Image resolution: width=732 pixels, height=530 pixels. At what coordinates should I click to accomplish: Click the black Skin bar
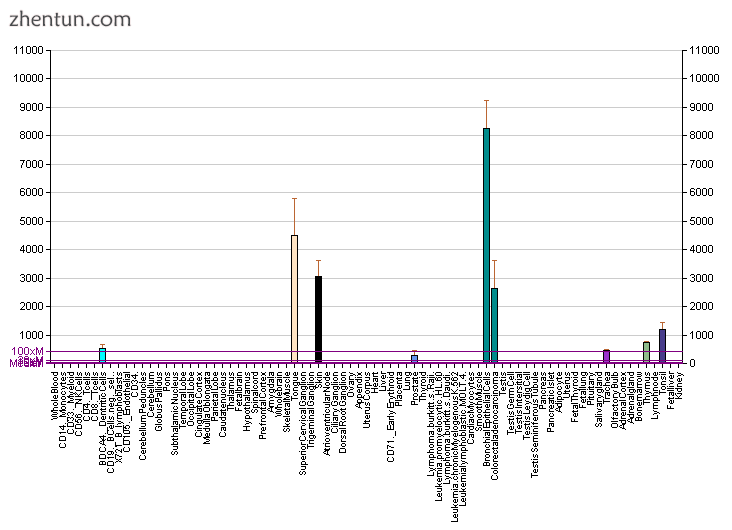pyautogui.click(x=318, y=319)
